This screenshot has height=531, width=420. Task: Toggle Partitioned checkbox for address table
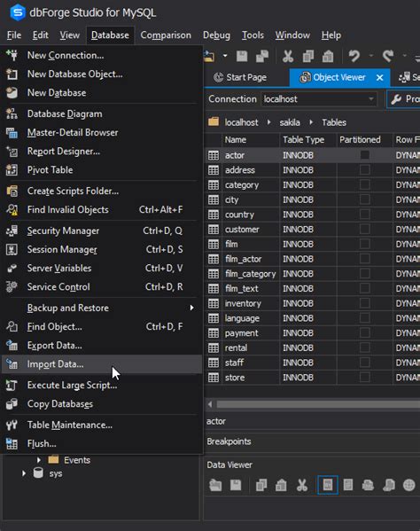[364, 169]
